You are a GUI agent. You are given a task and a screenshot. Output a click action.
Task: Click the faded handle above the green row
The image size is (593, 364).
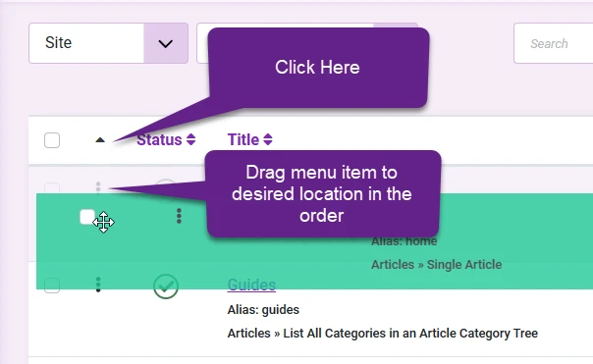coord(98,187)
